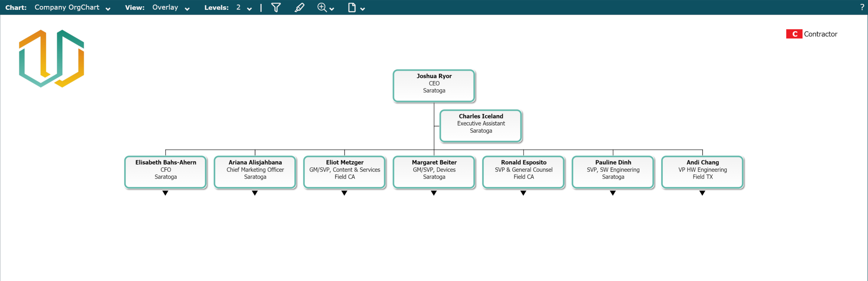Open help question mark icon
The image size is (868, 281).
pyautogui.click(x=862, y=7)
